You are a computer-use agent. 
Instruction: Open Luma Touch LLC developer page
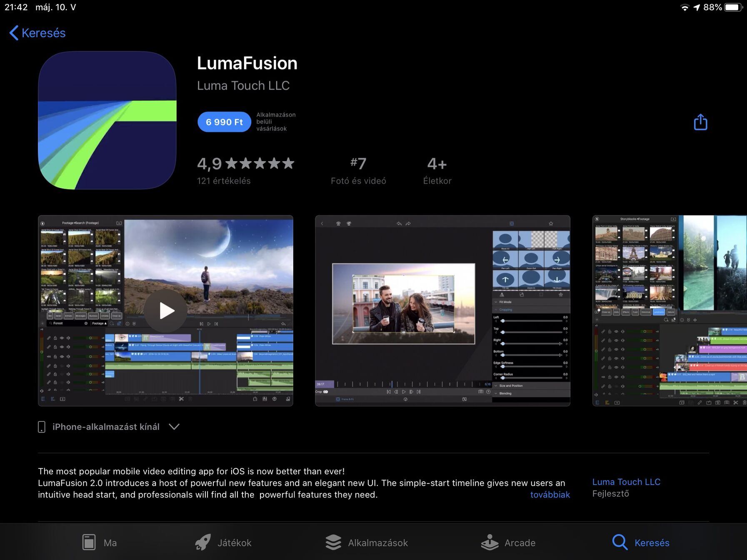click(626, 482)
